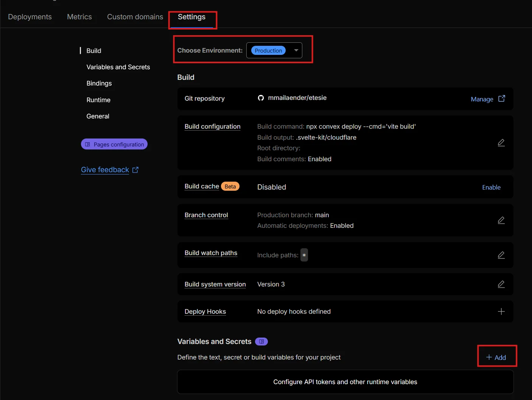This screenshot has width=532, height=400.
Task: Open Runtime section in sidebar
Action: pos(98,100)
